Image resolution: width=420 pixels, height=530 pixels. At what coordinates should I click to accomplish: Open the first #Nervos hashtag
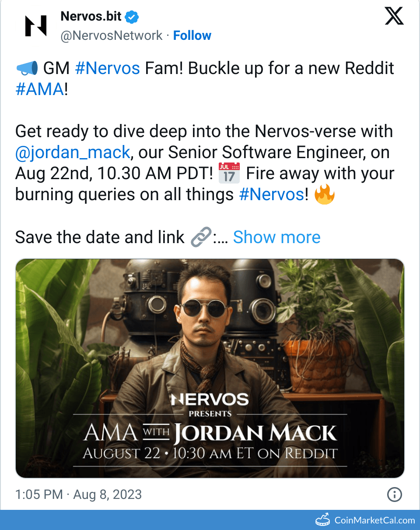tap(108, 68)
